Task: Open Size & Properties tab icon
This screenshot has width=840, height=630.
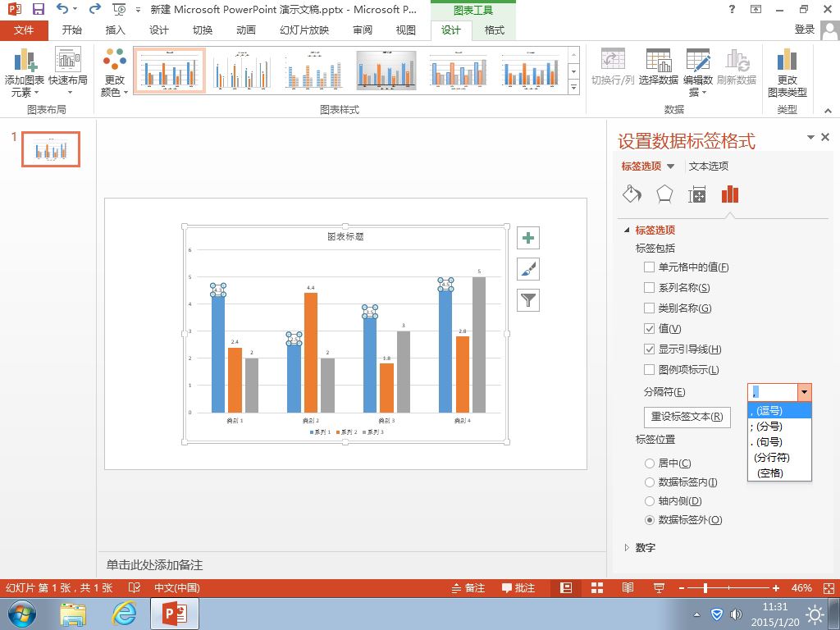Action: pos(697,194)
